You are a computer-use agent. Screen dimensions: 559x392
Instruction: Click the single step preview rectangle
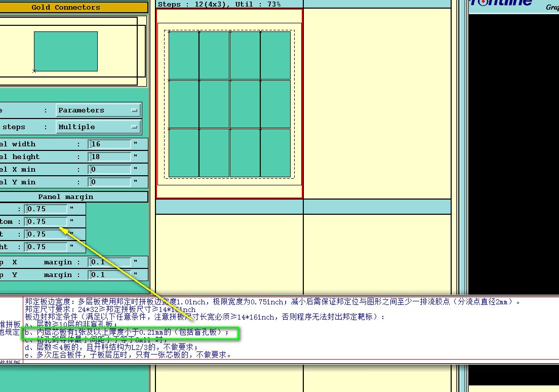pos(66,51)
